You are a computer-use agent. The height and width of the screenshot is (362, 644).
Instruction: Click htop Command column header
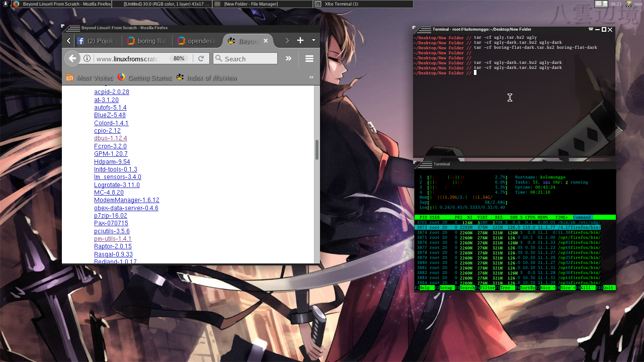pos(583,217)
